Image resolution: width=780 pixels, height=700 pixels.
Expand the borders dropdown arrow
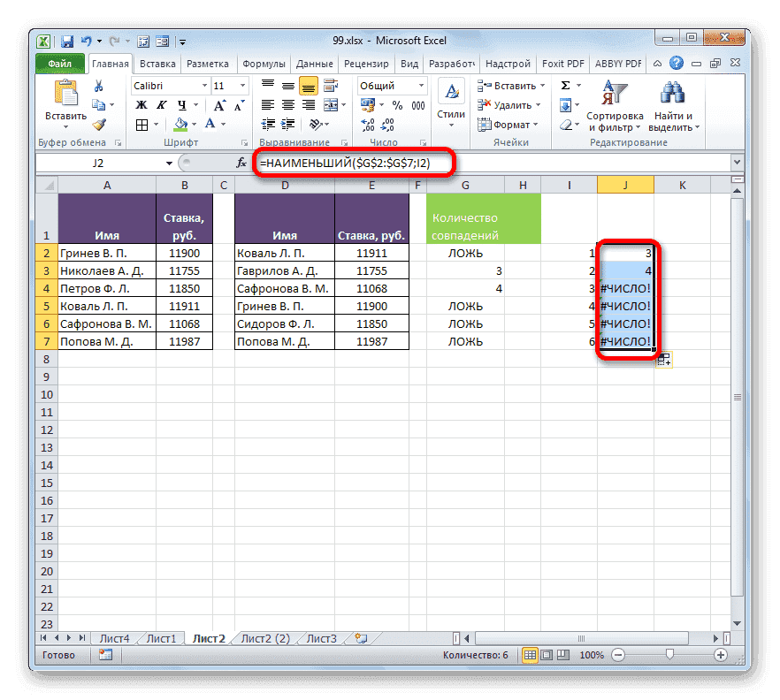[156, 124]
